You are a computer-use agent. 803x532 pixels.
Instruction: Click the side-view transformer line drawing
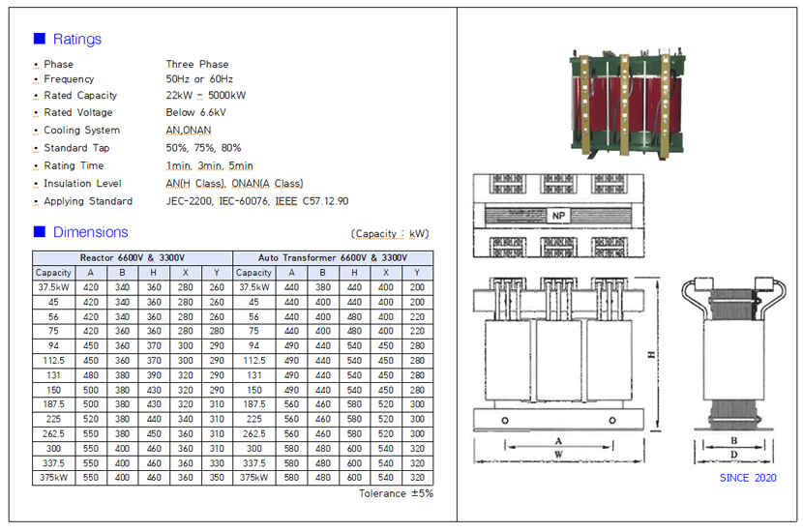click(733, 353)
